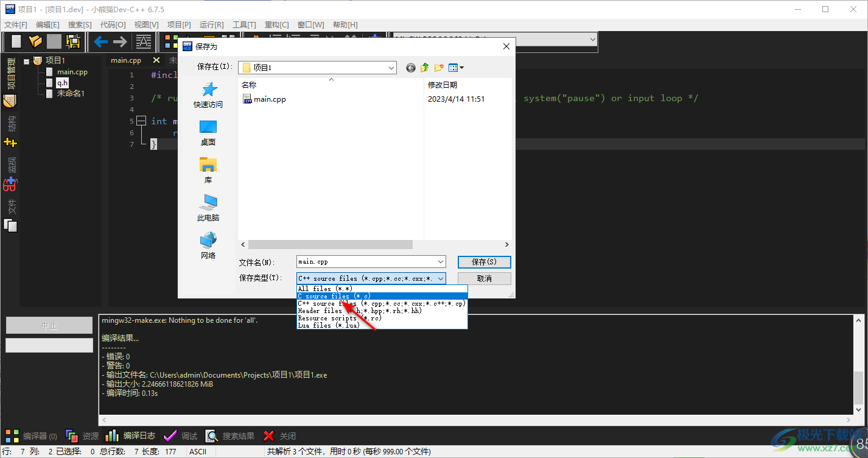The height and width of the screenshot is (458, 868).
Task: Switch to the 编译器 (0) bottom tab
Action: coord(31,436)
